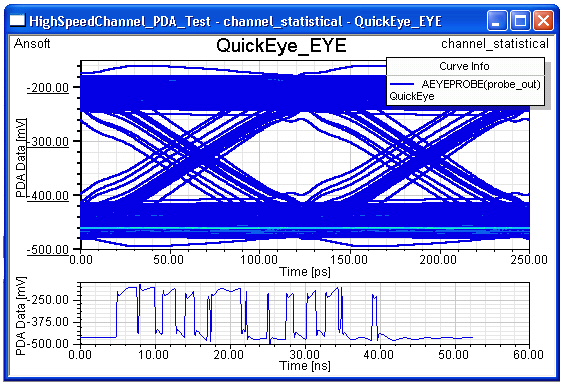Click the -300.00 Y-axis tick label
The image size is (563, 392).
point(47,142)
